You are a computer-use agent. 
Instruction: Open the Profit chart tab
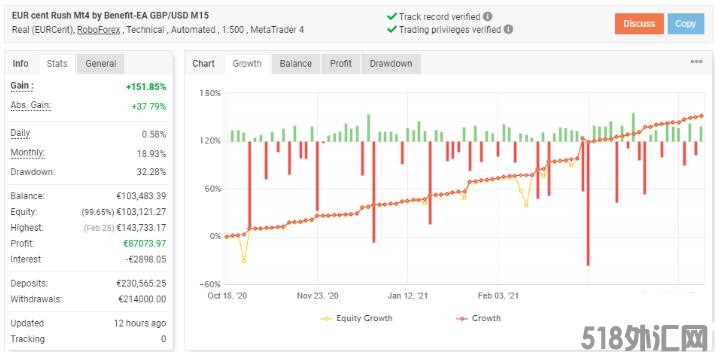pos(341,64)
